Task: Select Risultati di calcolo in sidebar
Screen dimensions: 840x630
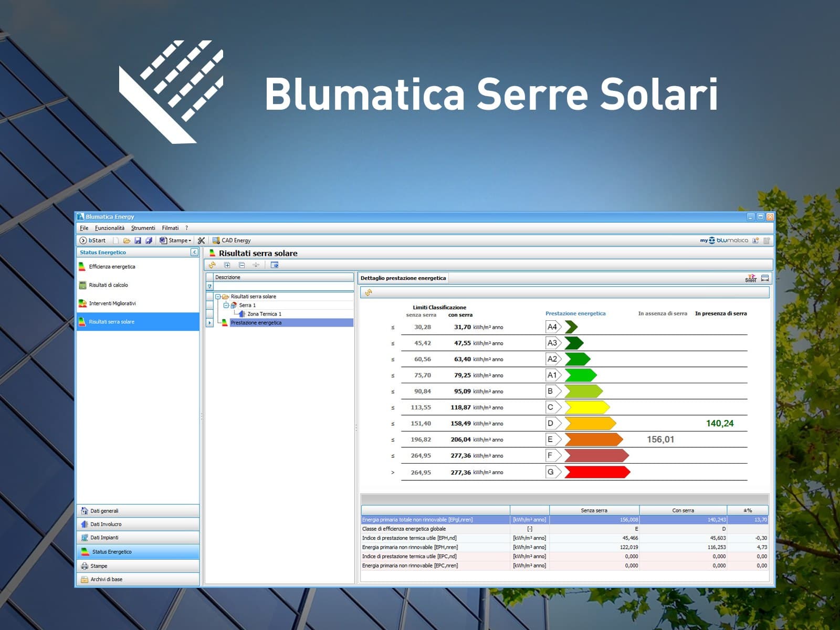Action: click(138, 285)
